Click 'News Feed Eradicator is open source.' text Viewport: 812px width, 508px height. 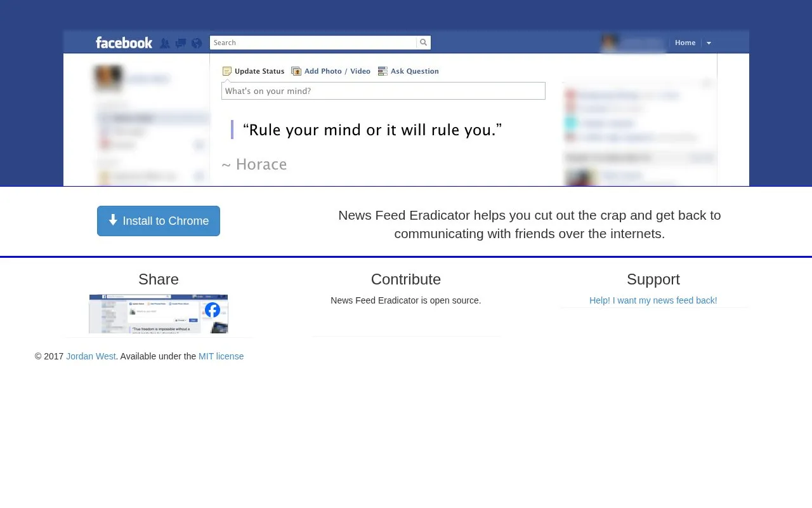pos(406,300)
